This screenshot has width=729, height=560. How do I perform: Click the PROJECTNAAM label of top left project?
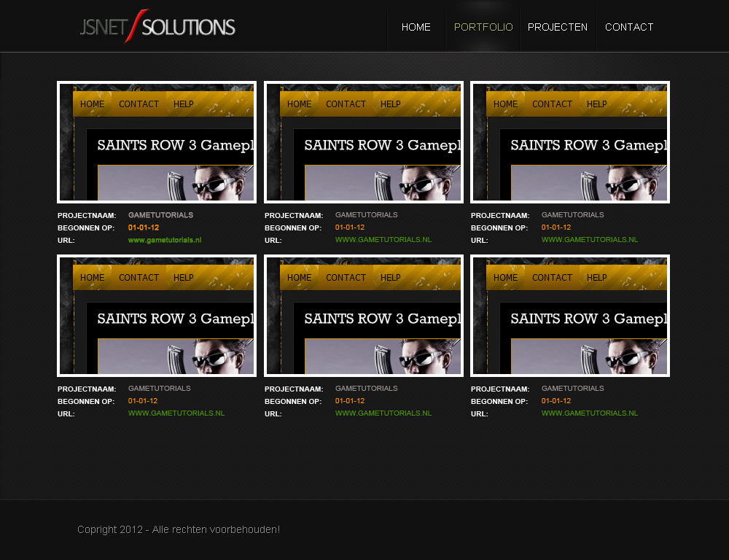tap(87, 215)
